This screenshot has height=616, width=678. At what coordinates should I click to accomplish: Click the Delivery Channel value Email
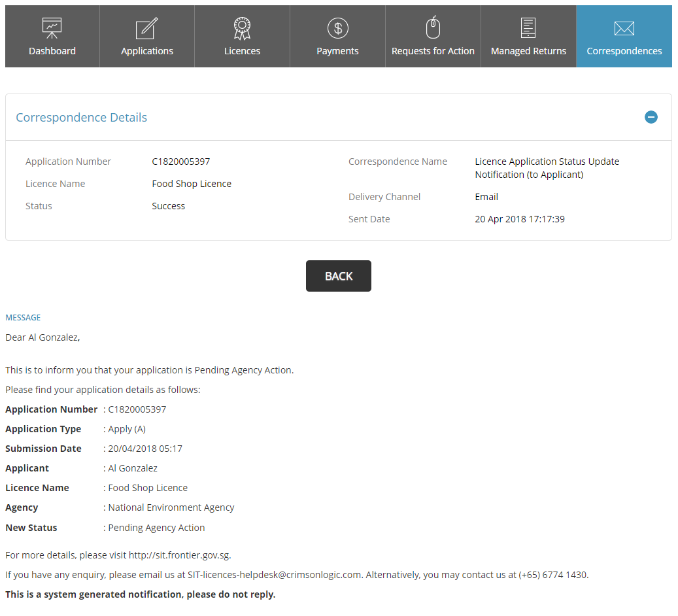pyautogui.click(x=486, y=197)
